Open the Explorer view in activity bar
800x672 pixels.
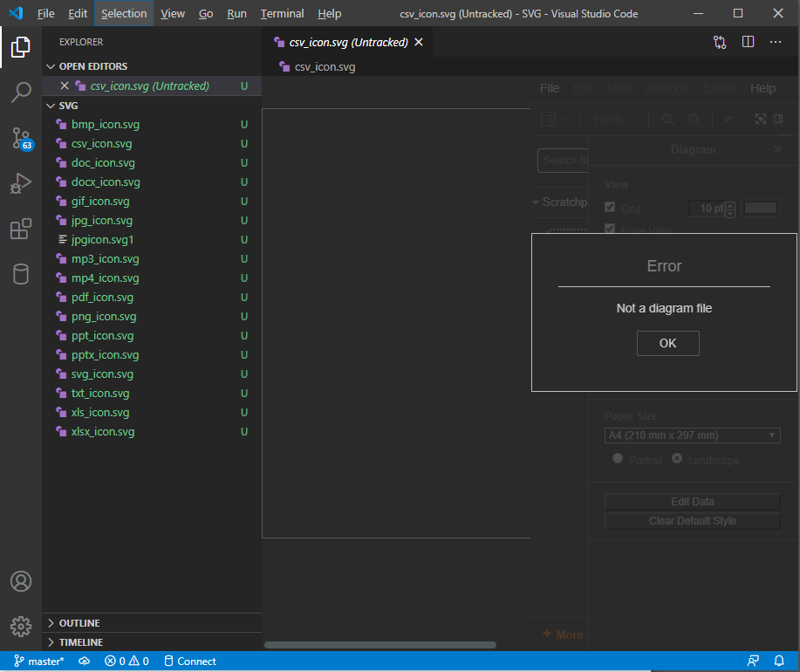(20, 47)
